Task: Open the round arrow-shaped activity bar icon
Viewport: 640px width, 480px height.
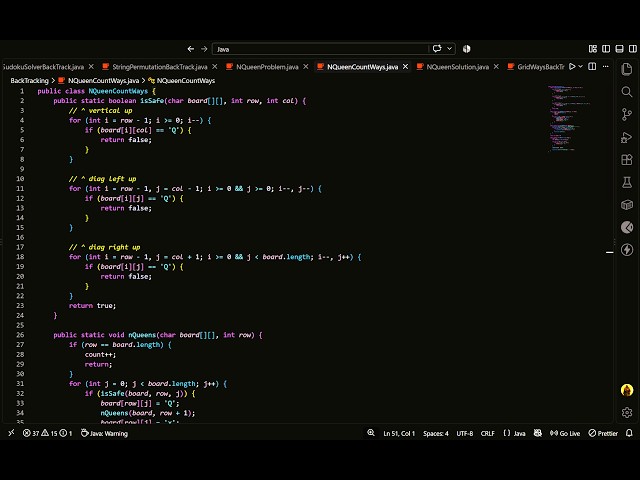Action: [627, 227]
